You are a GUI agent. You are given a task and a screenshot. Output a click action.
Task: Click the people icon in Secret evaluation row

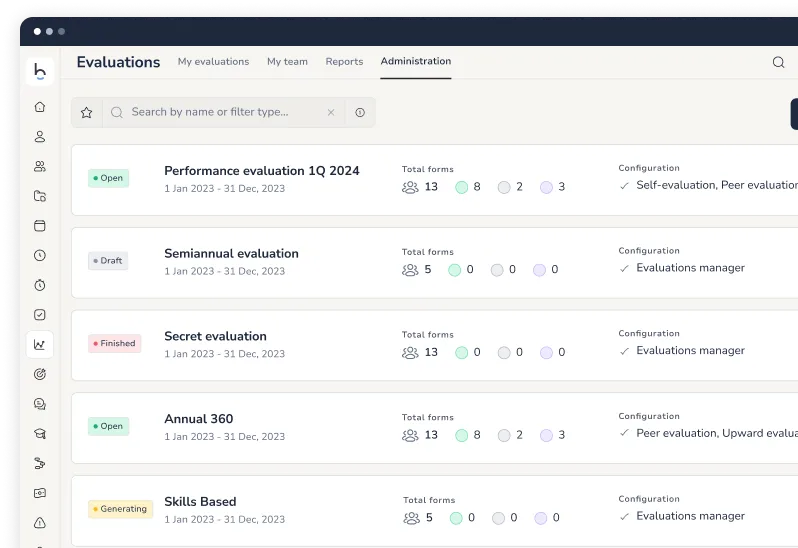tap(410, 353)
